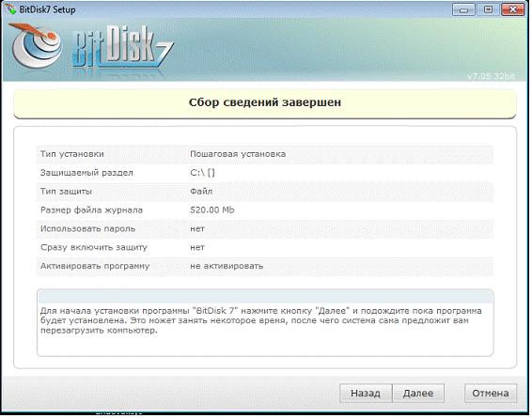Close the BitDisk7 Setup window

tap(512, 9)
